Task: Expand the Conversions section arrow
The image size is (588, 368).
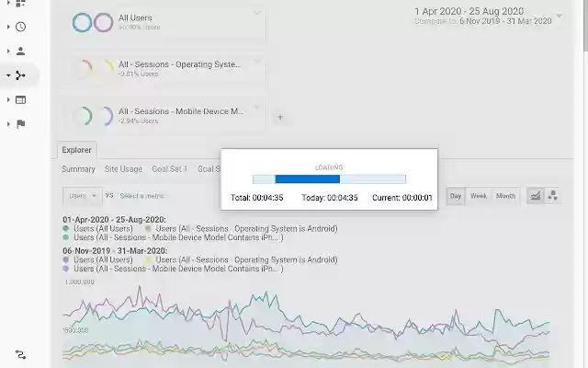Action: pos(8,124)
